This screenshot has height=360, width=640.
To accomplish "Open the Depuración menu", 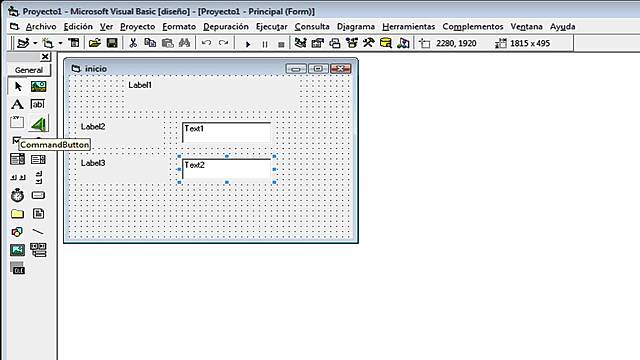I will (x=226, y=27).
